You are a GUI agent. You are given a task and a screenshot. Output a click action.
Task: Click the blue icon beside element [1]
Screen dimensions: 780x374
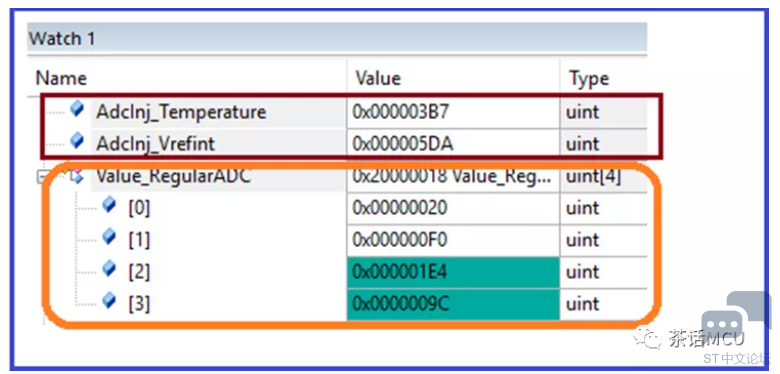(x=109, y=237)
